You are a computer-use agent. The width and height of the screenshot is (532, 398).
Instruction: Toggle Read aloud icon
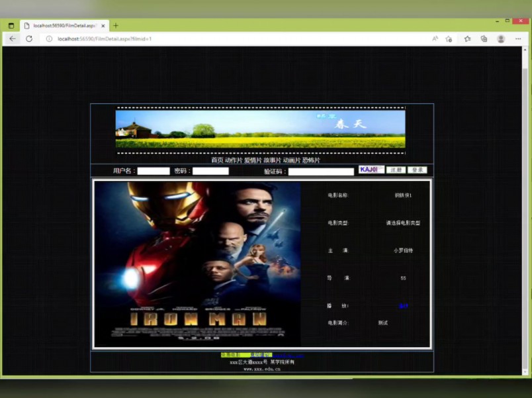coord(435,38)
